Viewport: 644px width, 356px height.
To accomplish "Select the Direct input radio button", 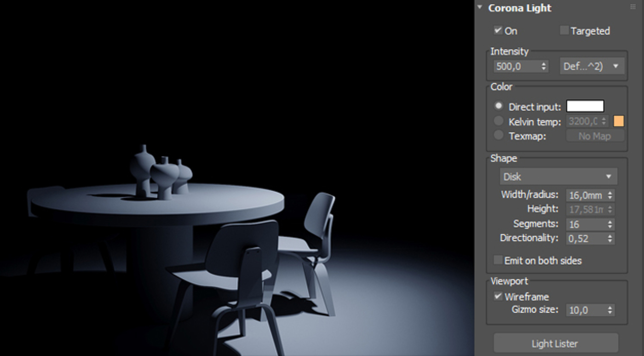I will pos(499,106).
